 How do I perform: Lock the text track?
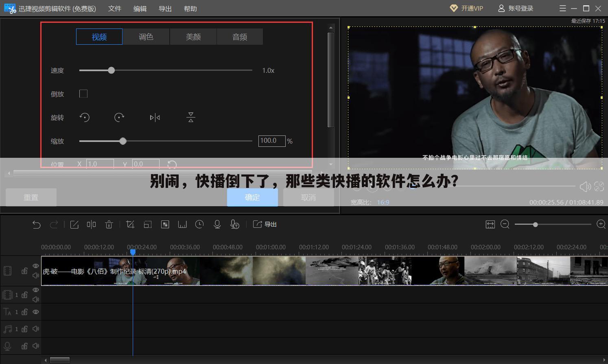[24, 312]
